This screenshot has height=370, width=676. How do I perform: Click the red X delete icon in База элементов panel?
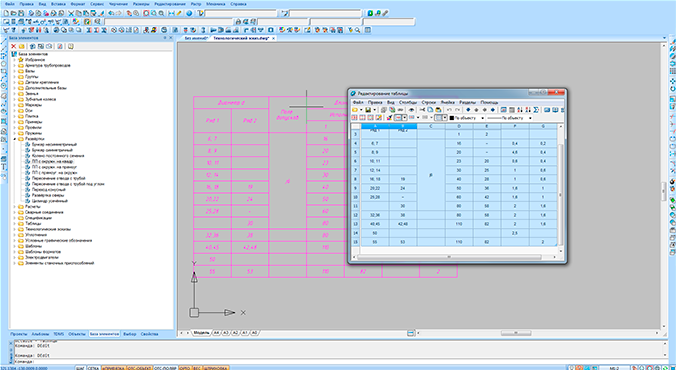(13, 46)
